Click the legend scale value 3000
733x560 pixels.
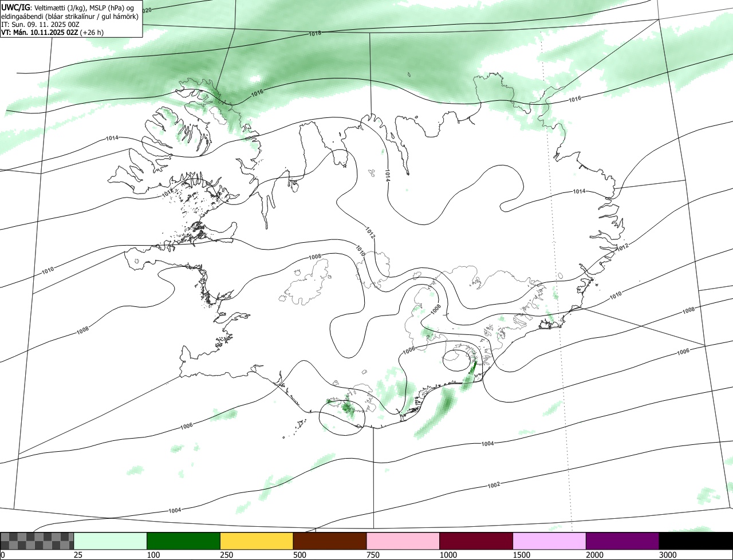[667, 555]
